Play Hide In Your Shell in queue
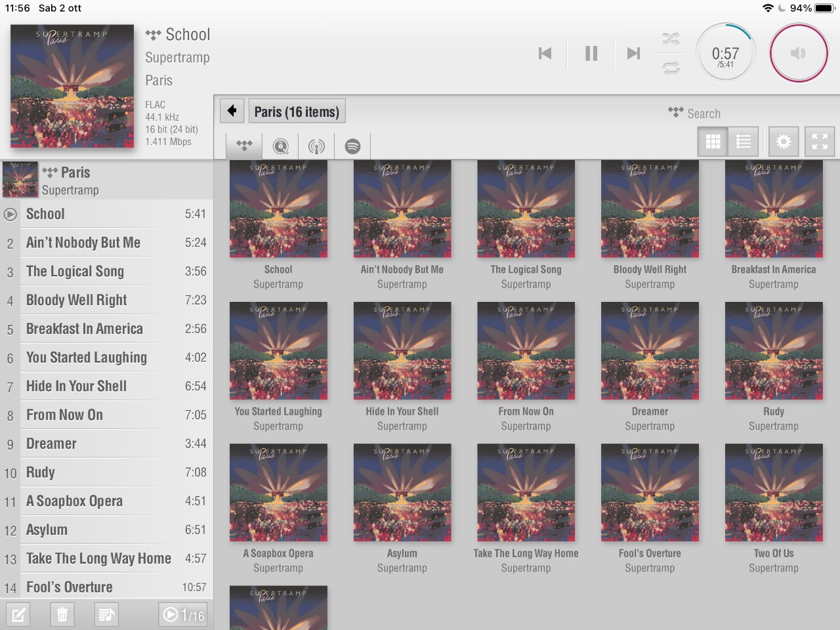 coord(106,387)
